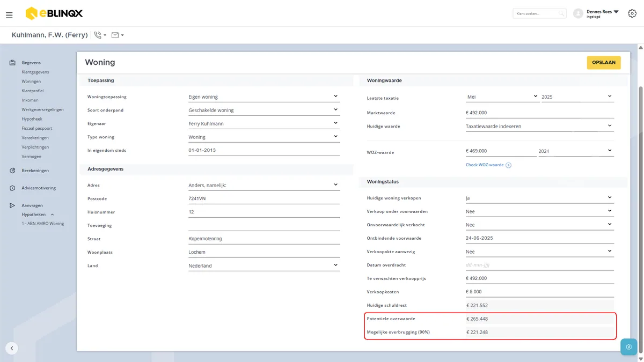Open Vermogen in sidebar

(31, 157)
